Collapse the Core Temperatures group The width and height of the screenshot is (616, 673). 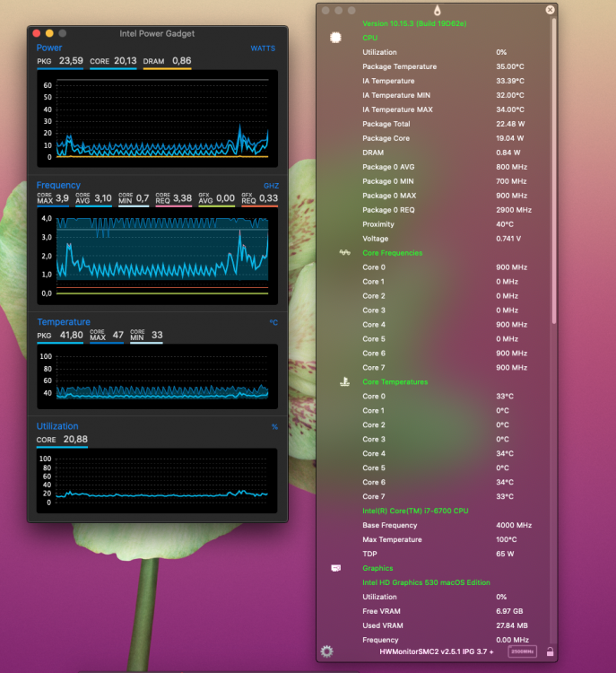395,381
